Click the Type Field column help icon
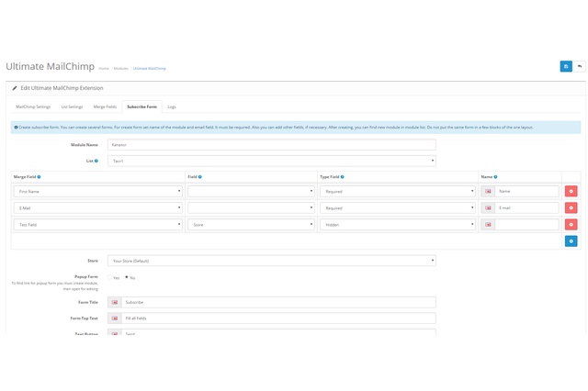588x391 pixels. (343, 177)
